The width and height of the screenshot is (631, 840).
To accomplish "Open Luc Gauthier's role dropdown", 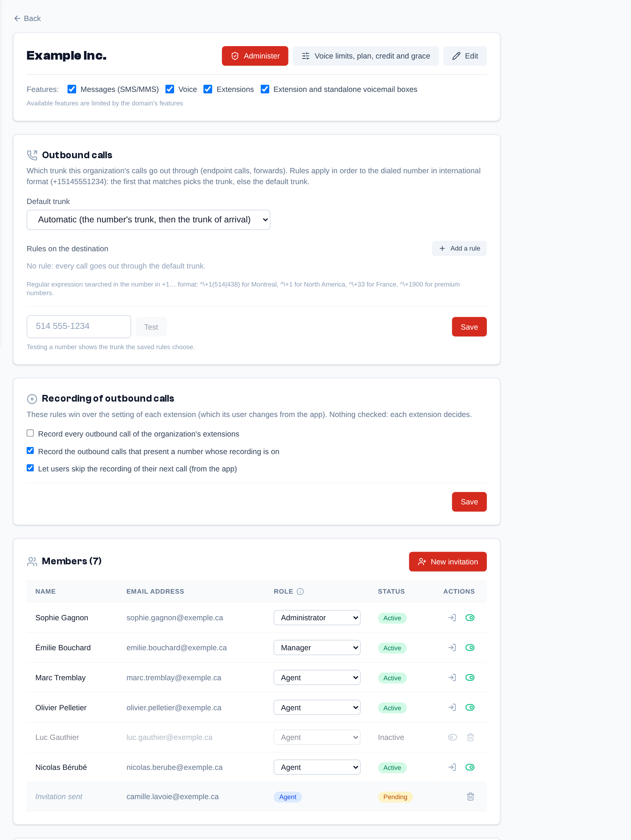I will point(317,737).
